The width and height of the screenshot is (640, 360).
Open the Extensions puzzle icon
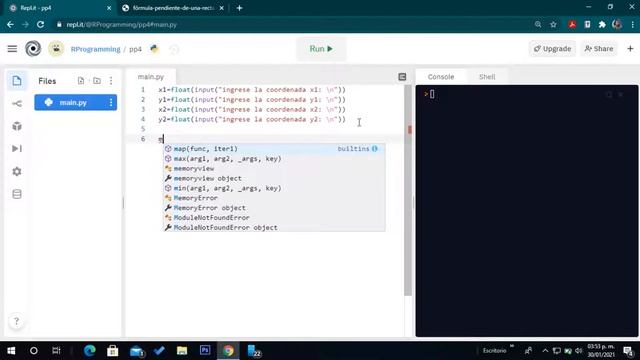coord(602,24)
